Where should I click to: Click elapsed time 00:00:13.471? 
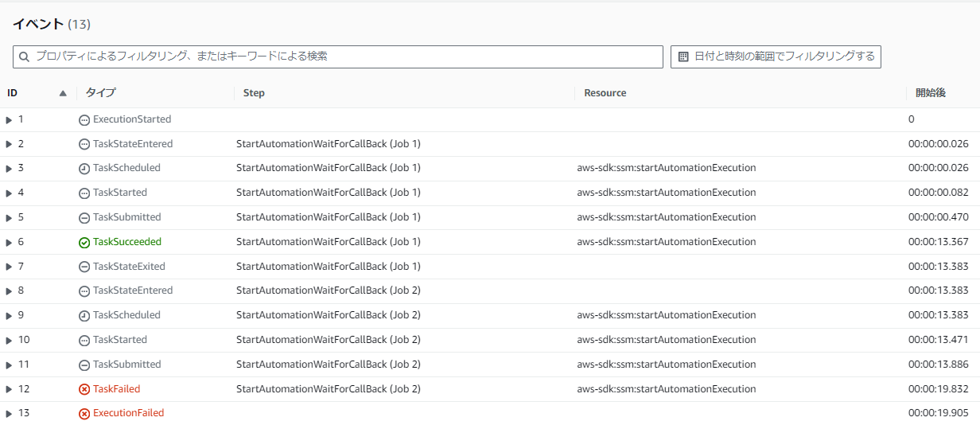(938, 340)
